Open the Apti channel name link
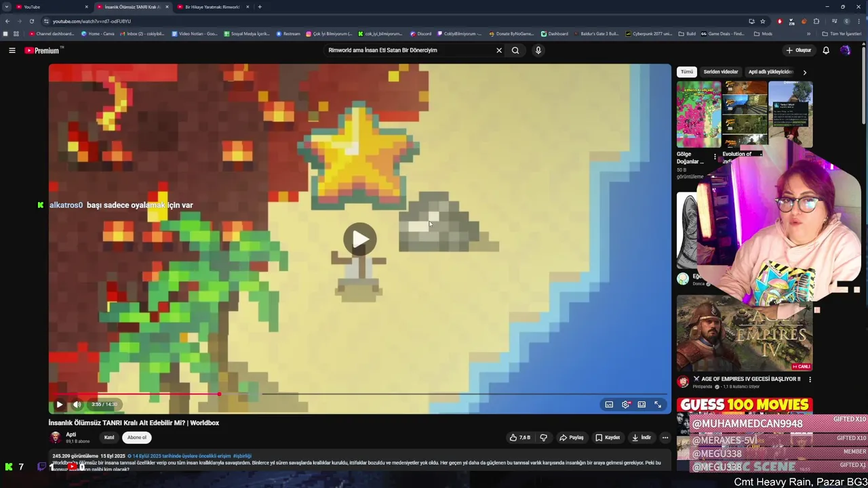 coord(71,434)
